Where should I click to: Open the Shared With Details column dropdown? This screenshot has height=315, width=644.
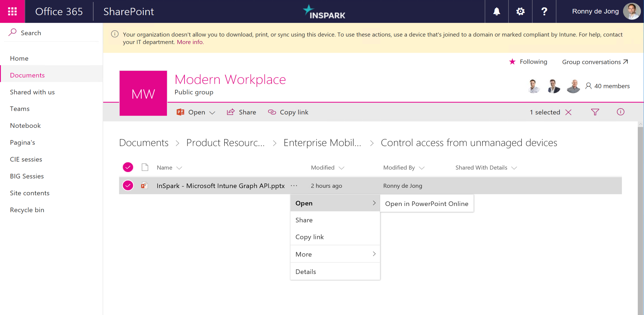click(x=514, y=168)
